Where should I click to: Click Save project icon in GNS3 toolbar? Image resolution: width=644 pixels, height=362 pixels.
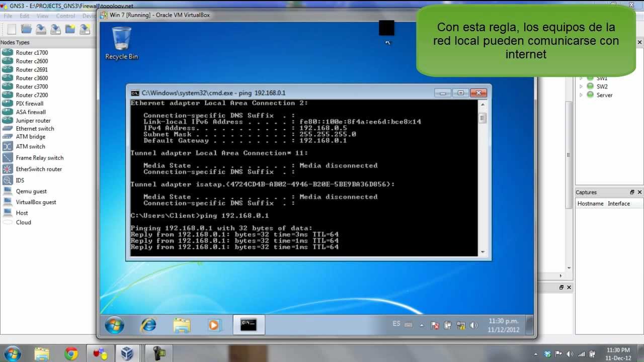pos(41,29)
